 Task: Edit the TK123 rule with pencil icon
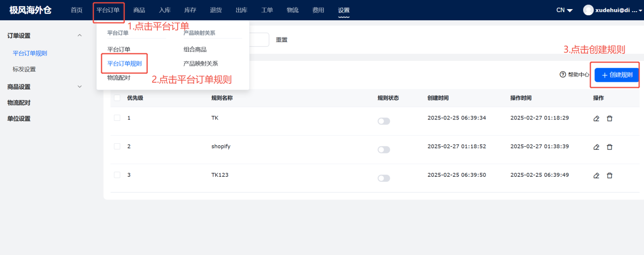tap(596, 175)
